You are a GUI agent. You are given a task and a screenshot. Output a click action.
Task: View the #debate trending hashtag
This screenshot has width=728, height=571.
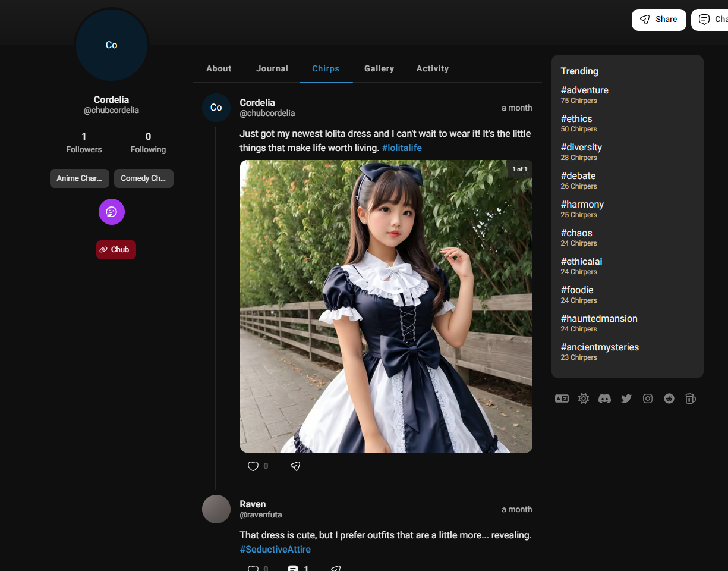[578, 176]
